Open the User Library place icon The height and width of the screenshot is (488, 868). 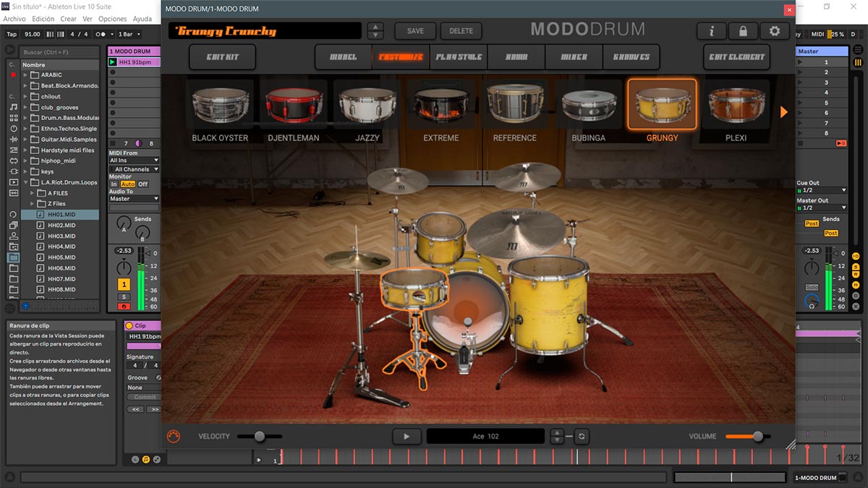pos(13,236)
